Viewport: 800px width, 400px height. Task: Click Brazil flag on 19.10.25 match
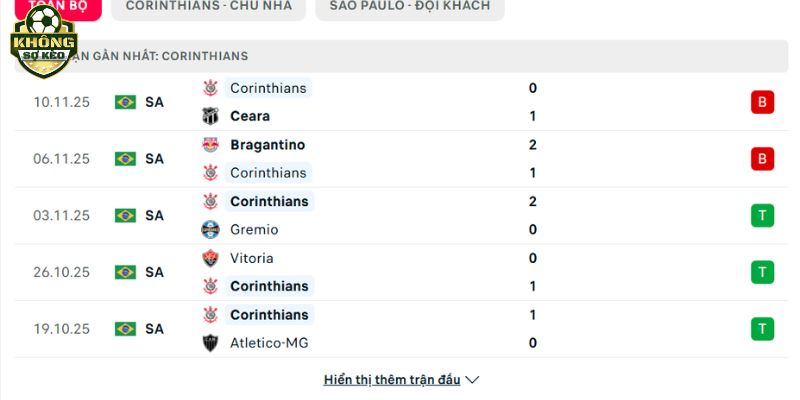point(125,329)
